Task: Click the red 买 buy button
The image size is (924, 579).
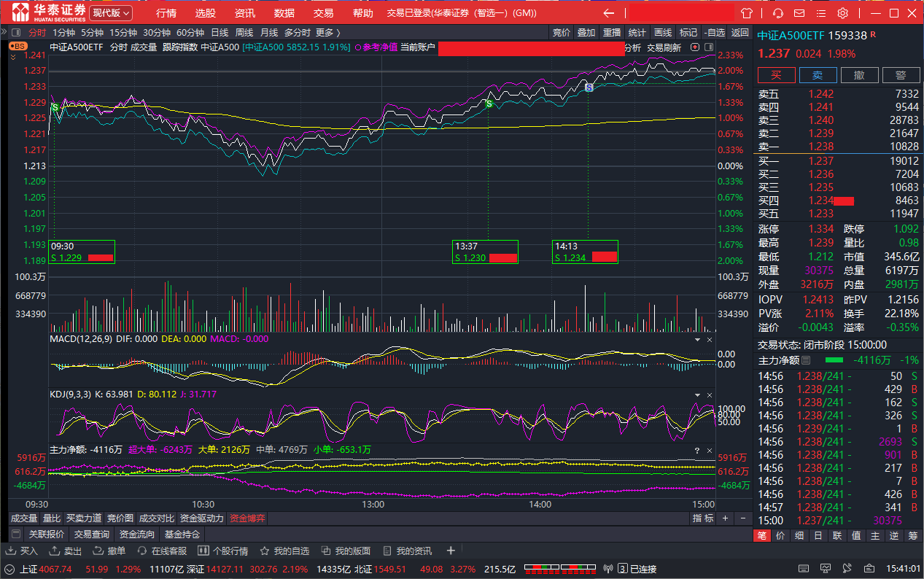Action: [776, 75]
